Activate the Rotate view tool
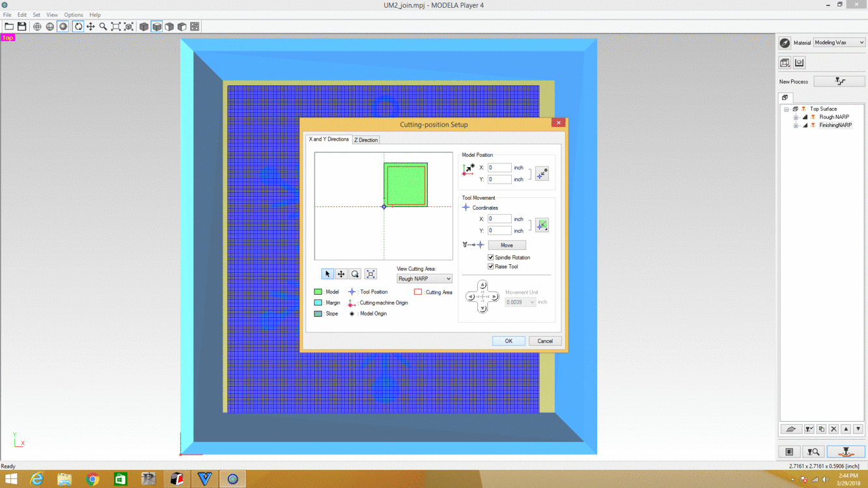 click(78, 27)
